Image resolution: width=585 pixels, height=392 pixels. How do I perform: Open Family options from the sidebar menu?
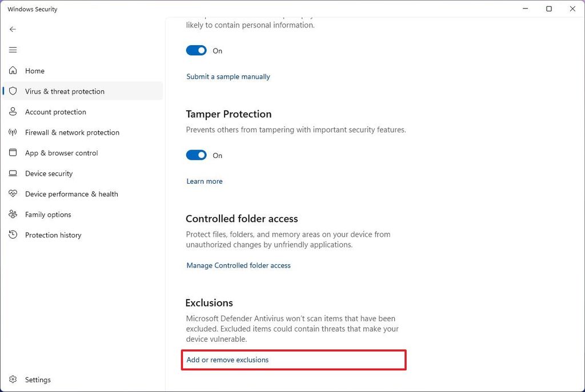(48, 215)
